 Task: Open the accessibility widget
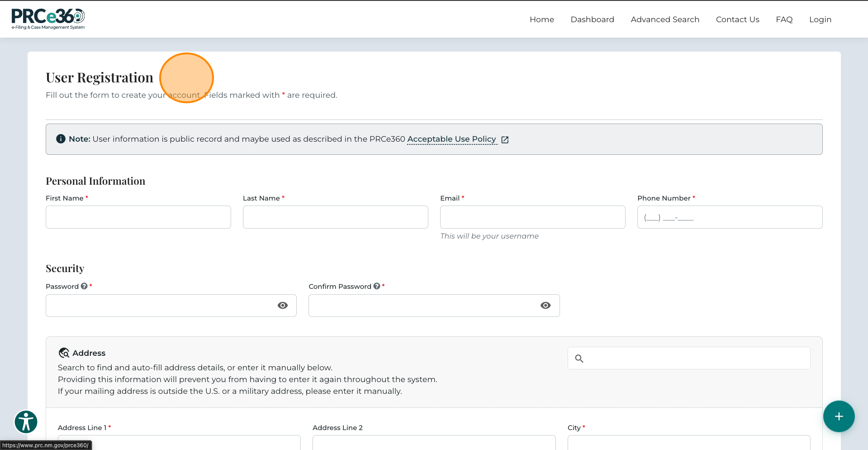click(x=26, y=421)
